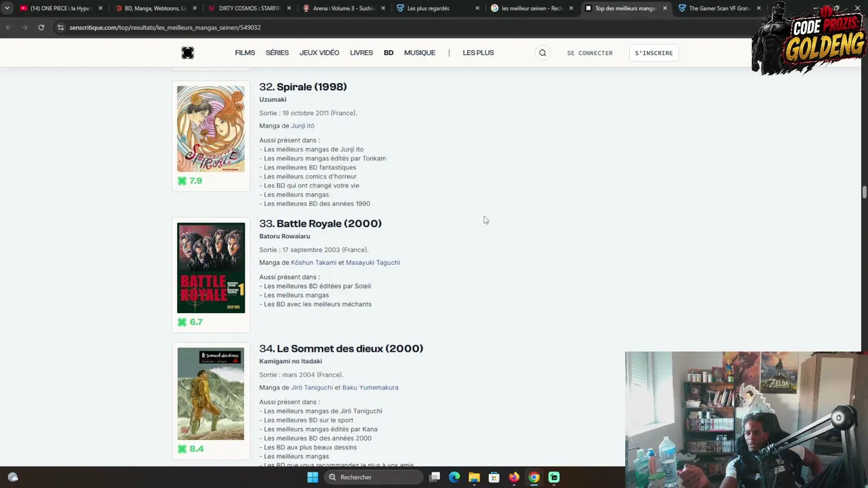Image resolution: width=868 pixels, height=488 pixels.
Task: Close the Arena Volume 3 tab
Action: coord(383,8)
